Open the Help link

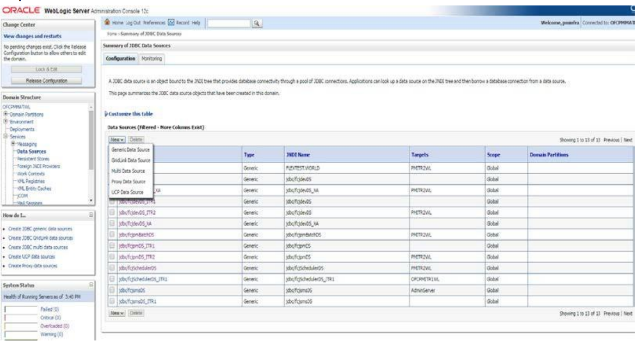coord(196,23)
